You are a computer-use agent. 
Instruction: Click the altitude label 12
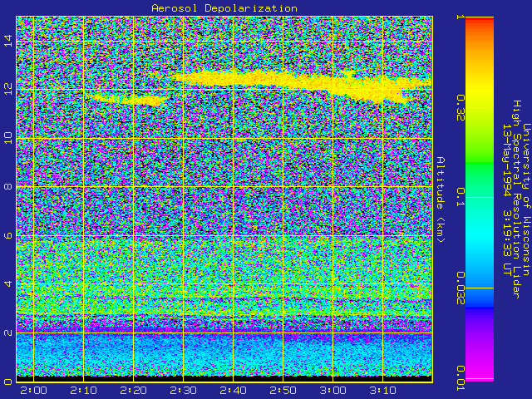click(x=7, y=89)
